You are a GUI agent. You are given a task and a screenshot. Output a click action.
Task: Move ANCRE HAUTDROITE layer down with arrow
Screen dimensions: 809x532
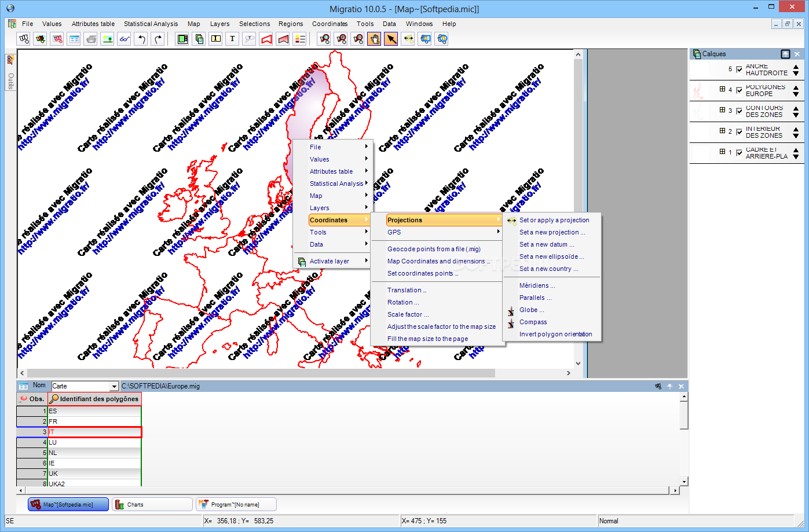[796, 74]
